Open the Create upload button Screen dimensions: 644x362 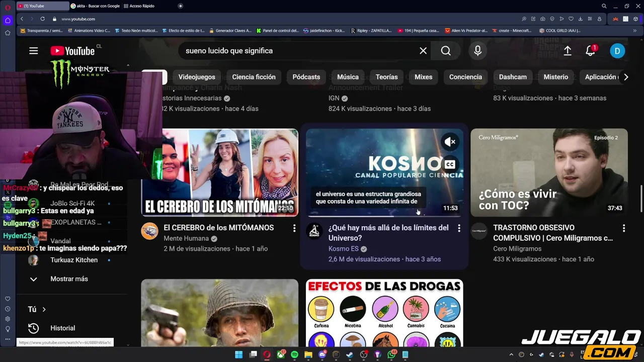[x=568, y=51]
